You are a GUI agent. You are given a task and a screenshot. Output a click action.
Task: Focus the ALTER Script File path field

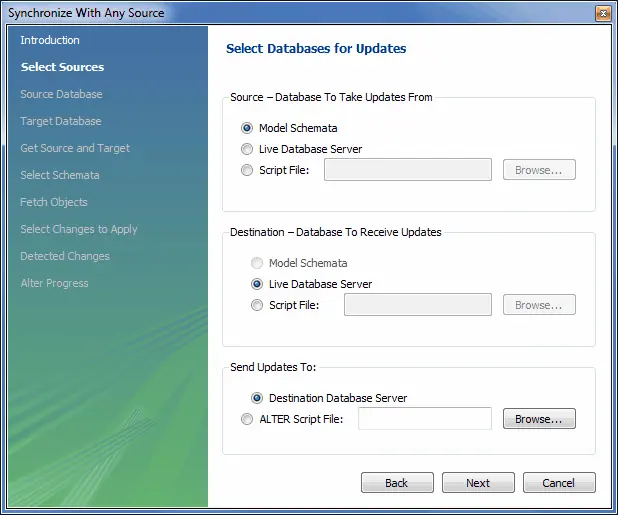click(x=424, y=419)
